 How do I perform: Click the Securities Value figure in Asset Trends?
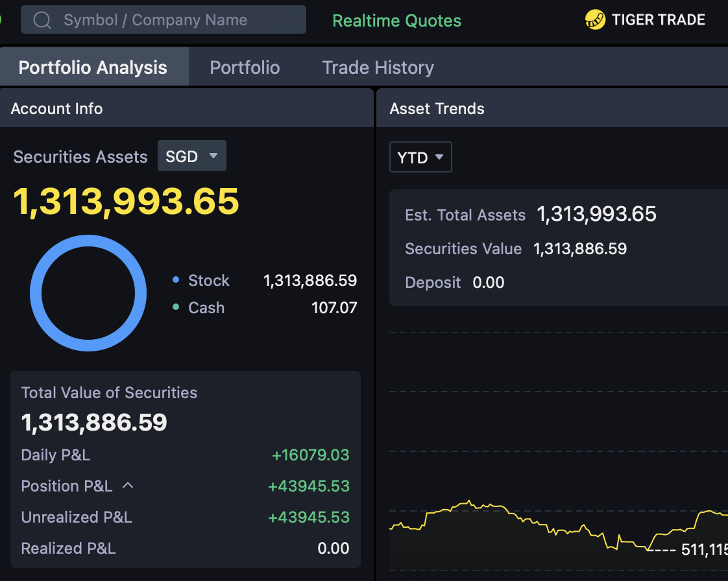click(x=580, y=248)
